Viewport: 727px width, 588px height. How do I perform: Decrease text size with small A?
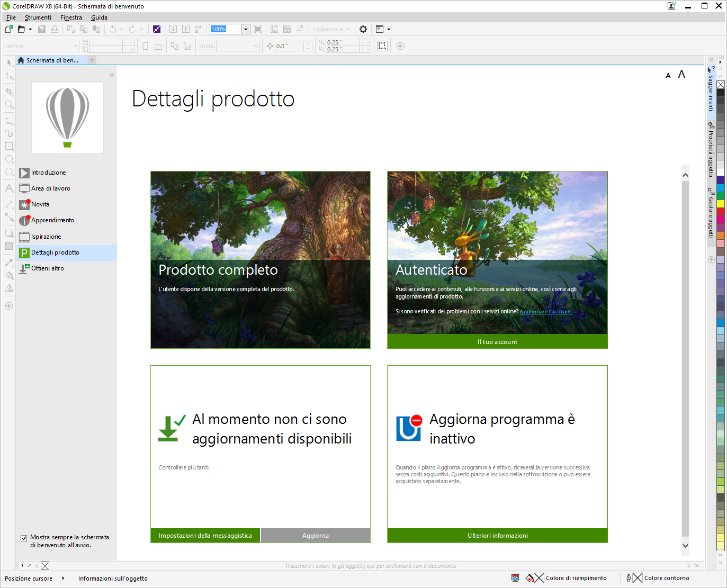[x=668, y=76]
